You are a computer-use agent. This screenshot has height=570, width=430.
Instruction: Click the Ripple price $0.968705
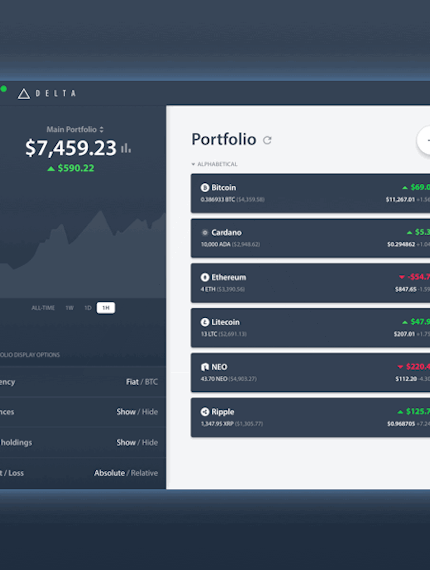coord(401,424)
